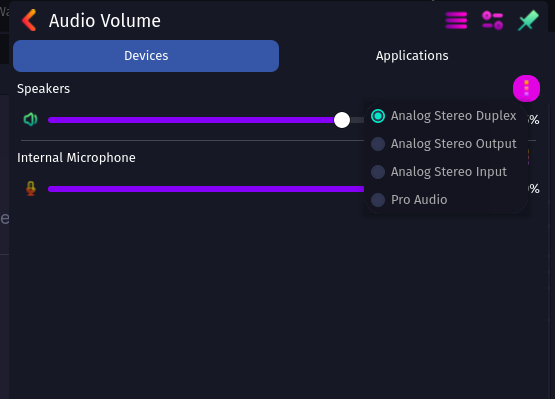This screenshot has height=399, width=555.
Task: Click the Internal Microphone device label
Action: tap(76, 158)
